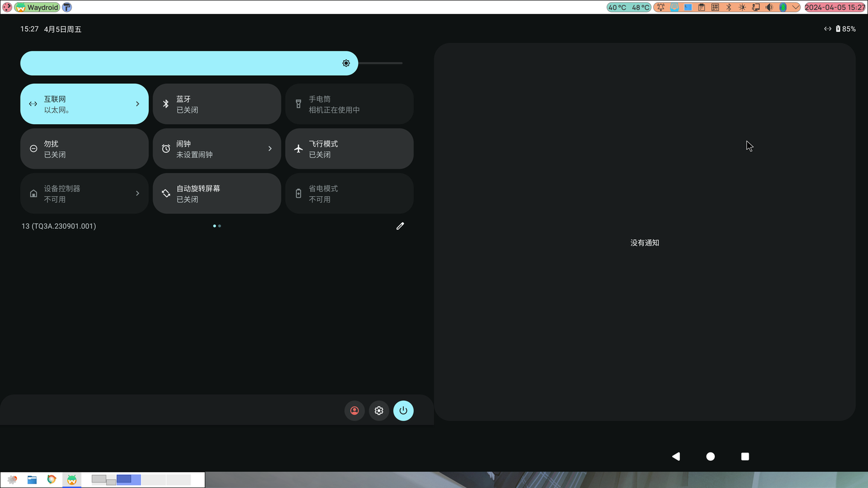
Task: Click the volume icon in system tray
Action: click(x=768, y=7)
